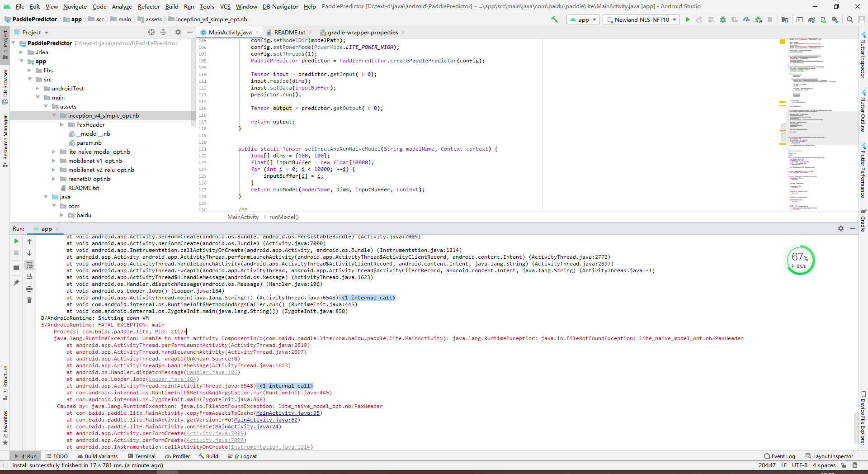The width and height of the screenshot is (868, 474).
Task: Open the Project view selector dropdown
Action: 31,33
